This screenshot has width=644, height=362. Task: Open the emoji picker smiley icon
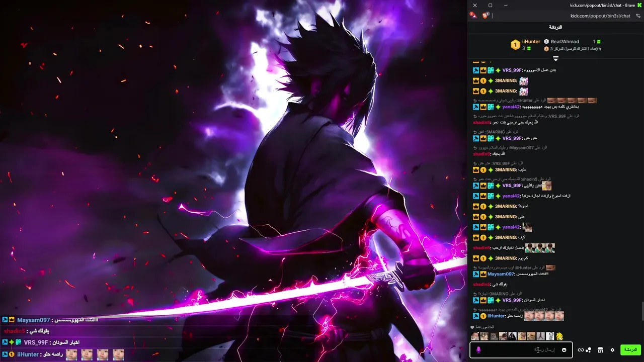[x=564, y=350]
